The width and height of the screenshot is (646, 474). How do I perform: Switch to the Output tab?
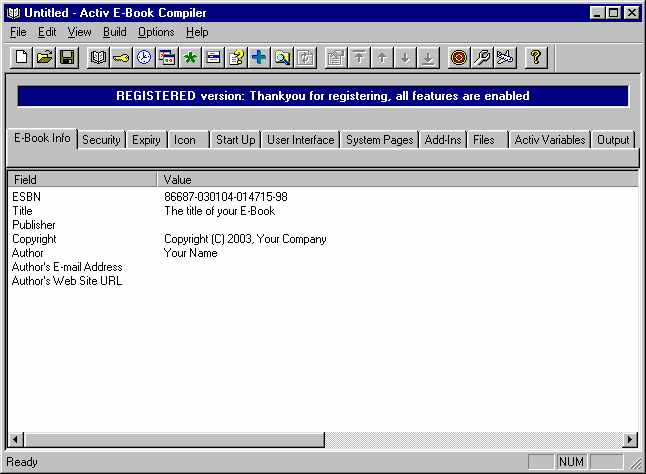[613, 140]
